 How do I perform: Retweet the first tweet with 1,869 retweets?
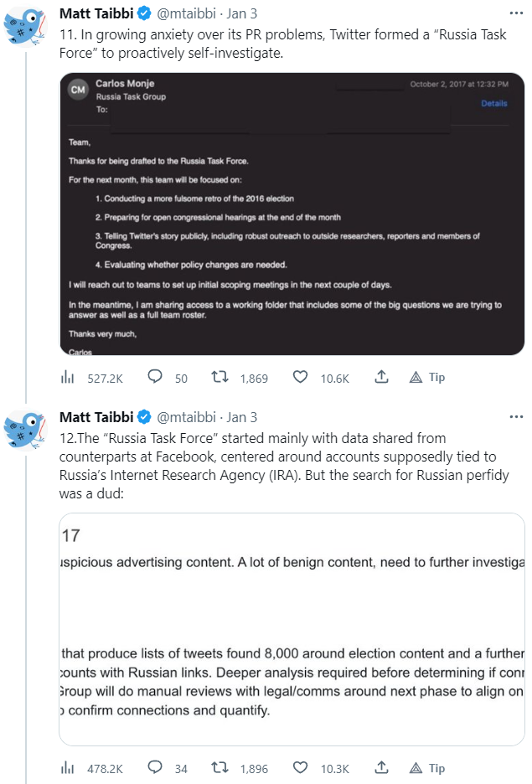(220, 378)
